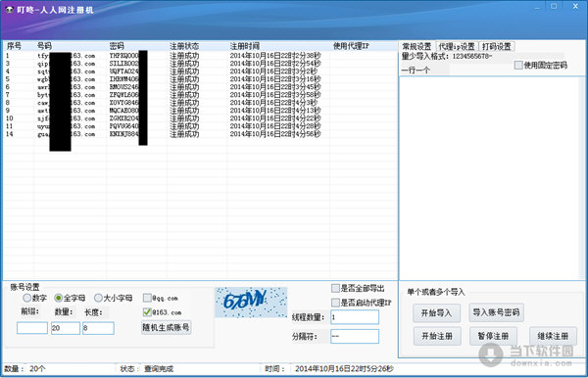
Task: Open the 打码设置 tab
Action: click(496, 46)
